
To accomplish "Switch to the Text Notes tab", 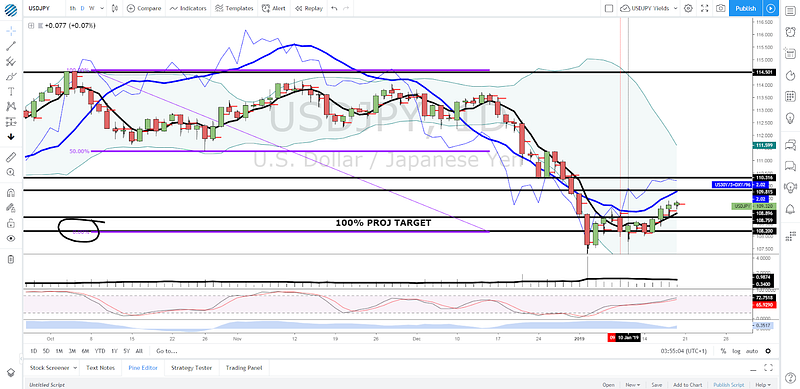I will (100, 368).
